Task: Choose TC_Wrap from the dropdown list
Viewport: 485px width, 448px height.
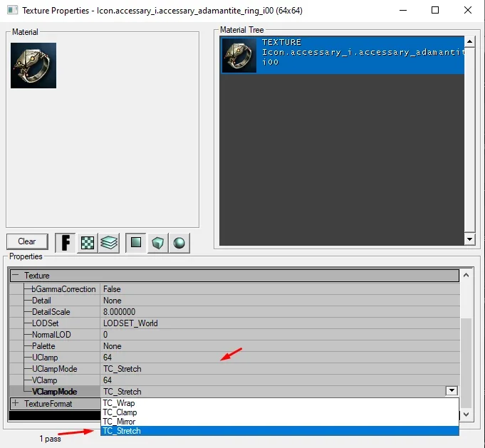Action: (x=118, y=403)
